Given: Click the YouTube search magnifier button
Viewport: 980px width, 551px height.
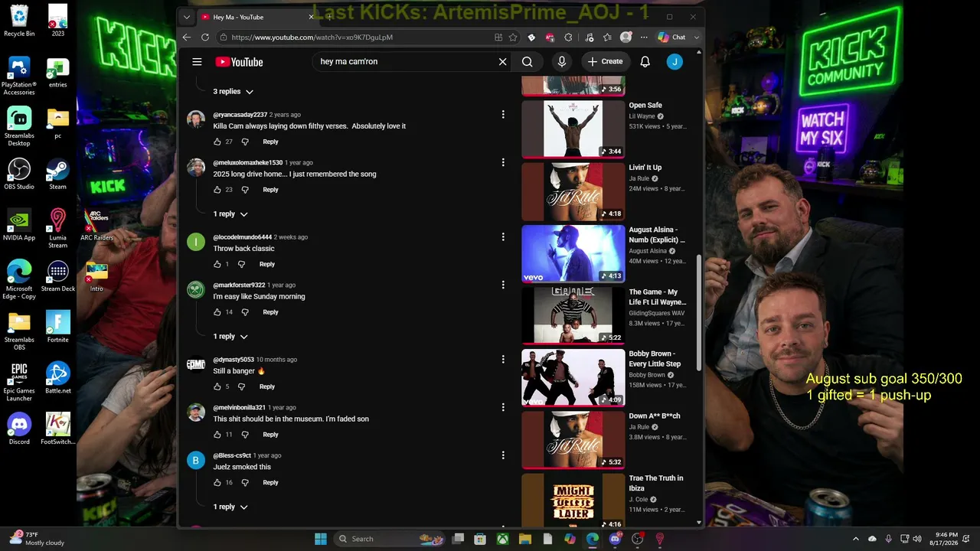Looking at the screenshot, I should [x=528, y=62].
